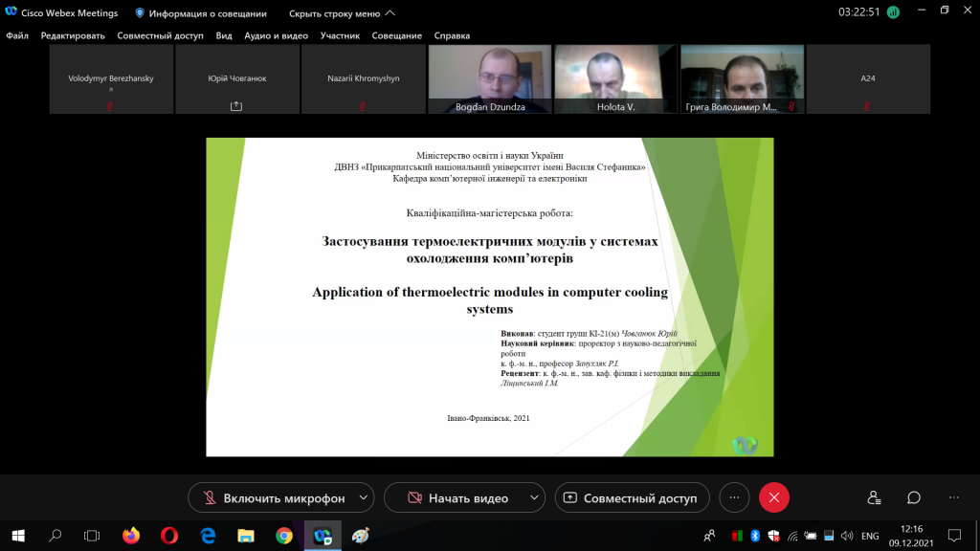Open the chat panel icon
980x551 pixels.
(914, 497)
